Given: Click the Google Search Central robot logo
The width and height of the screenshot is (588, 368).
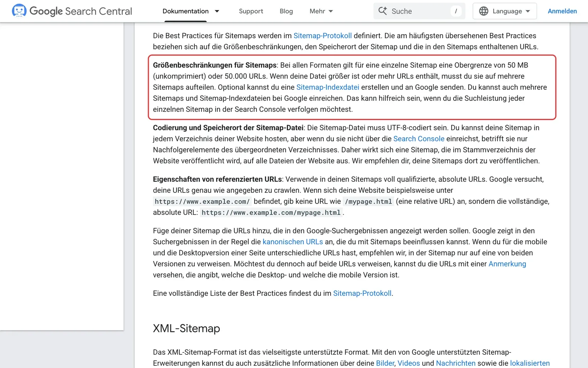Looking at the screenshot, I should (x=19, y=11).
